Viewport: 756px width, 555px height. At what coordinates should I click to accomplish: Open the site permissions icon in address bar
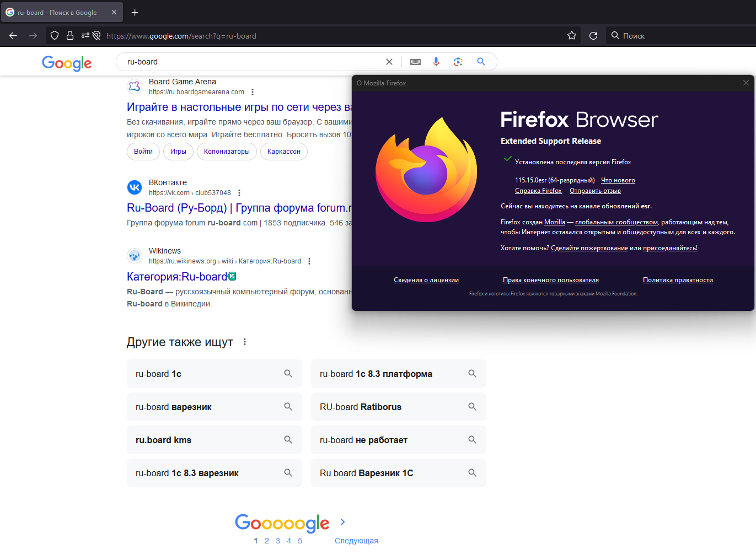click(85, 36)
